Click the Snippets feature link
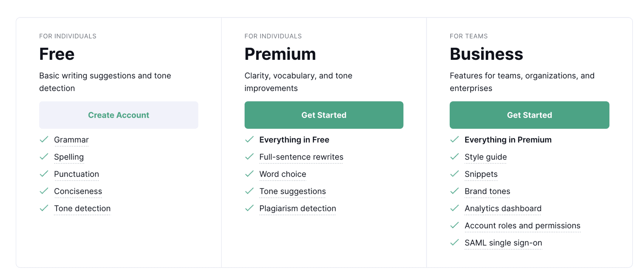Image resolution: width=644 pixels, height=277 pixels. (x=481, y=174)
